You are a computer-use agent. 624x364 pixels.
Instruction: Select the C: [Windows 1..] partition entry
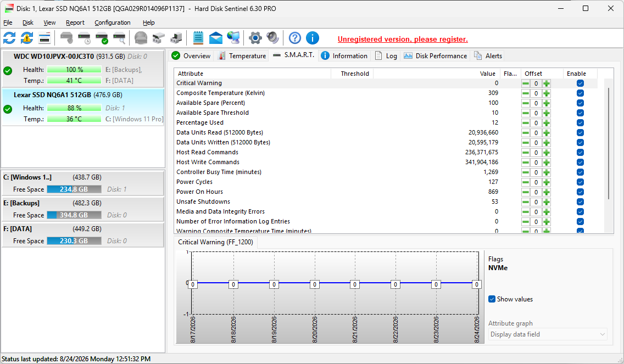[x=83, y=183]
